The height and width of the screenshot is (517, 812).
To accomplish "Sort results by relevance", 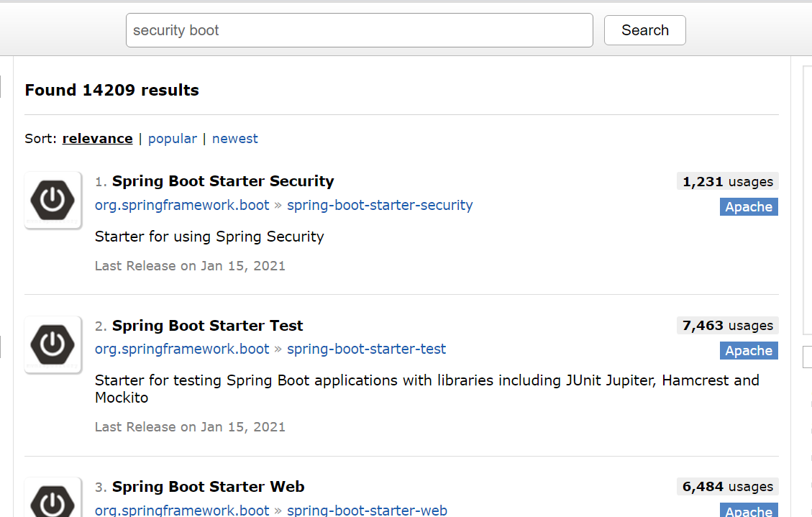I will [x=97, y=139].
